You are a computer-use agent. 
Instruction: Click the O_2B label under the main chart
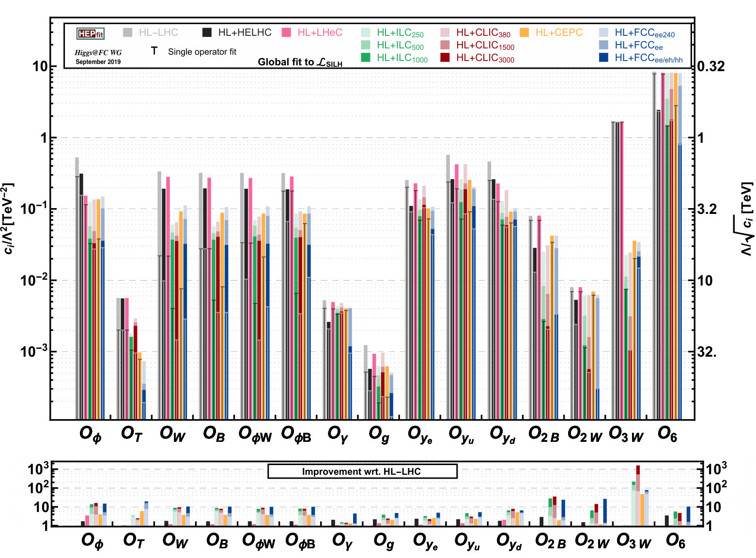pyautogui.click(x=544, y=434)
